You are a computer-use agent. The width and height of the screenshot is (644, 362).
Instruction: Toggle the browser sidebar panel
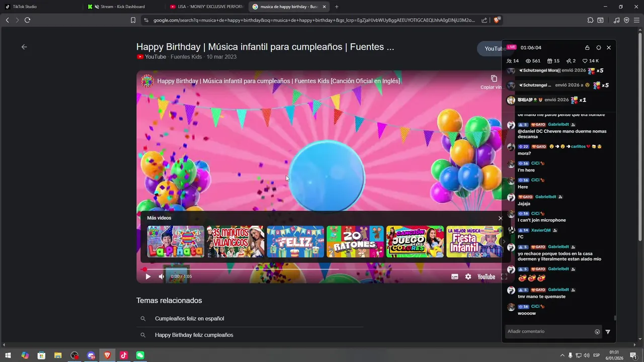click(x=600, y=20)
